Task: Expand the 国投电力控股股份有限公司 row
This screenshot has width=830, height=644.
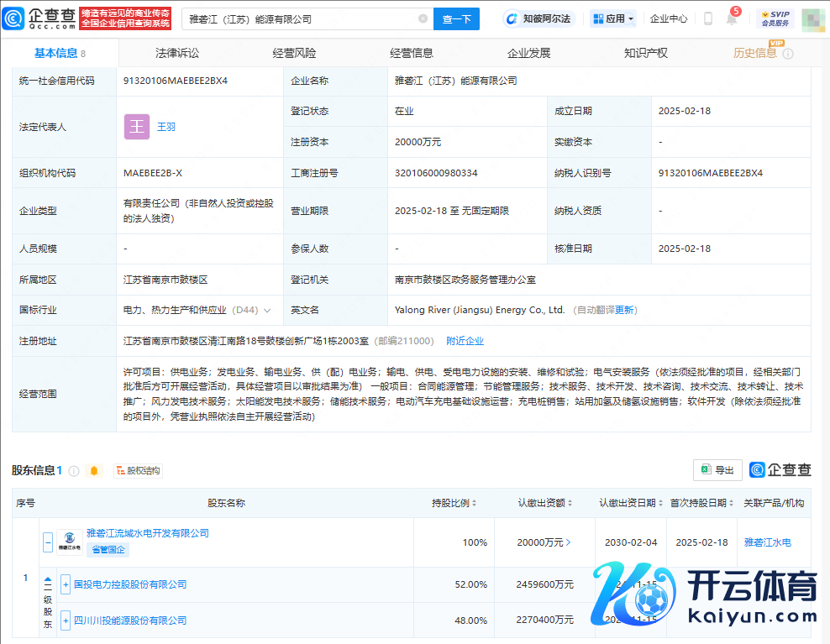Action: click(66, 584)
